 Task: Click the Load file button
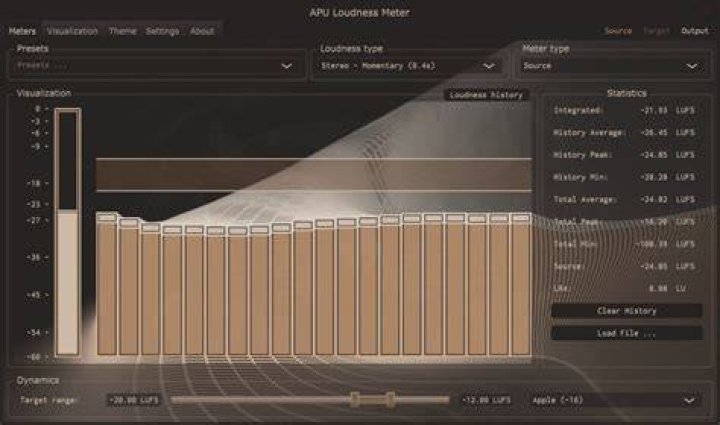(627, 333)
